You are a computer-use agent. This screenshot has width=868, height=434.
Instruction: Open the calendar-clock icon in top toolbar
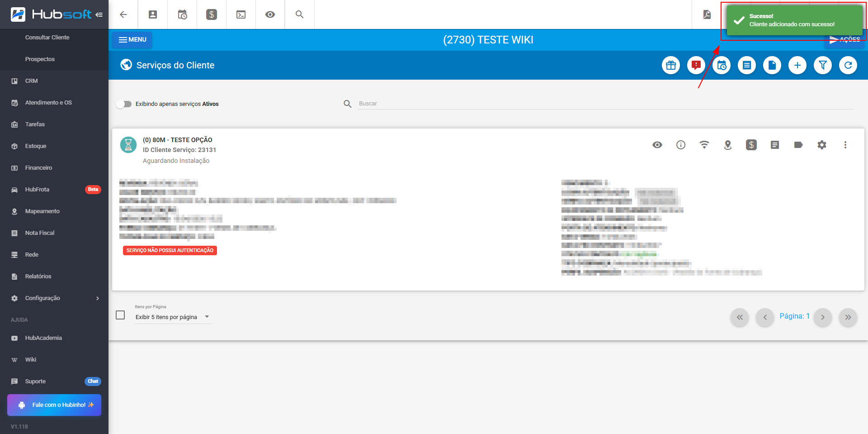click(x=182, y=14)
